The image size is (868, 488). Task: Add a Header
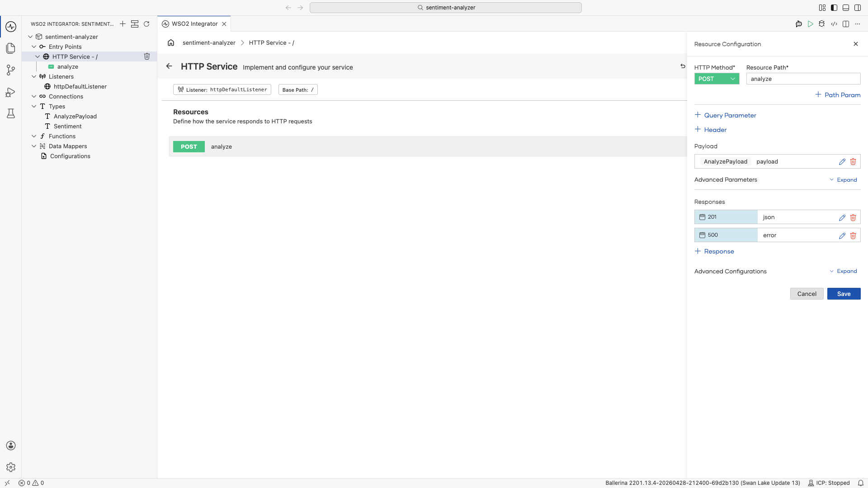tap(711, 130)
